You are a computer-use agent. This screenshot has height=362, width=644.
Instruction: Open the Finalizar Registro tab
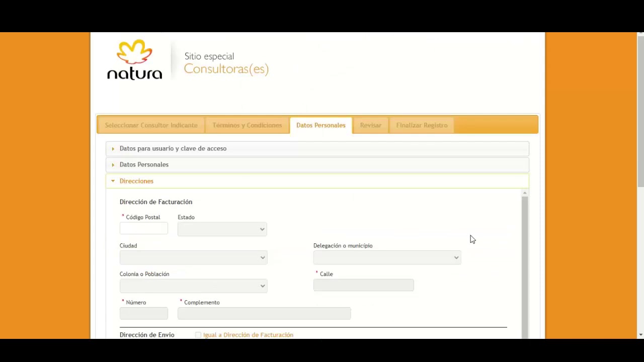422,125
